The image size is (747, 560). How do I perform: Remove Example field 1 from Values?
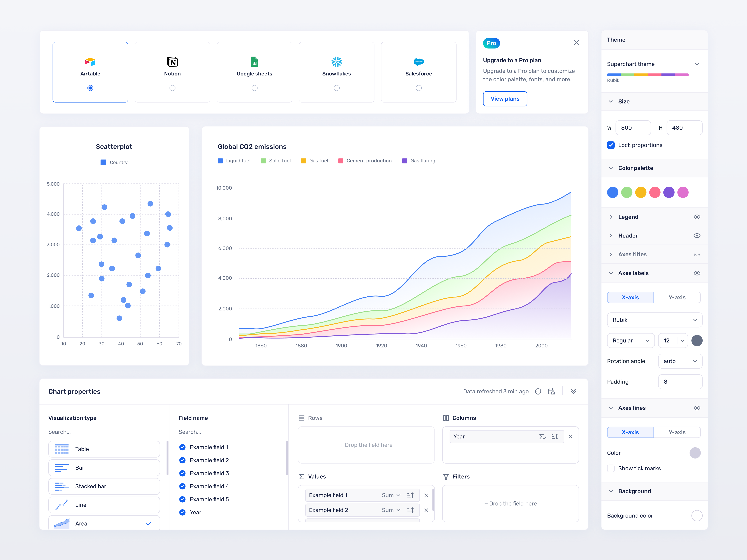(x=426, y=495)
